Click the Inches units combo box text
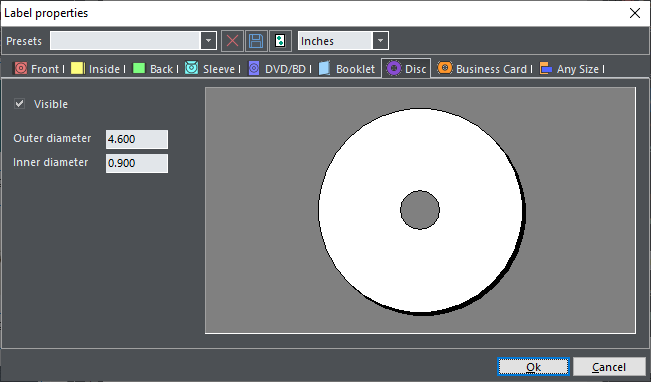 (x=317, y=41)
